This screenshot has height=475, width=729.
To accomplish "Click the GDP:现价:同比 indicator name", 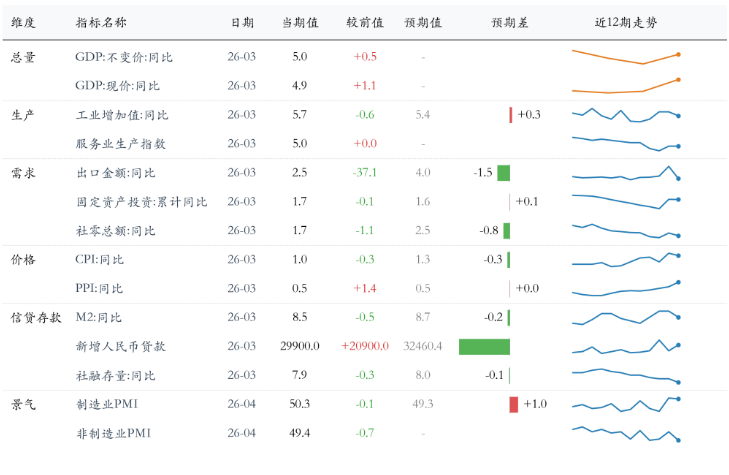I will click(x=117, y=86).
